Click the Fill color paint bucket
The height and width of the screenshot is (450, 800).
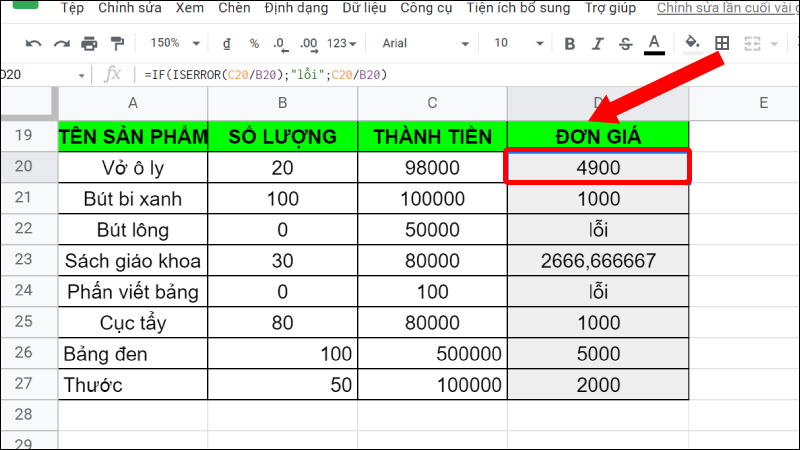[691, 44]
